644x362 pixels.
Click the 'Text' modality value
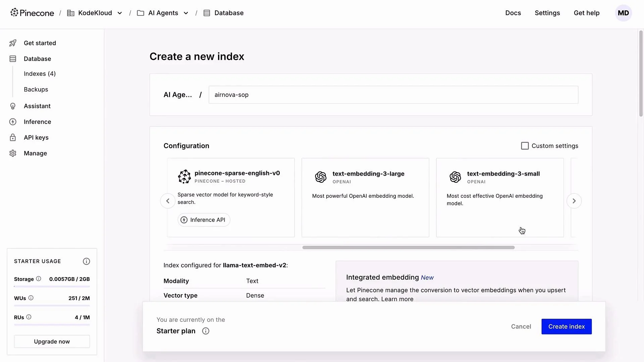pyautogui.click(x=252, y=281)
